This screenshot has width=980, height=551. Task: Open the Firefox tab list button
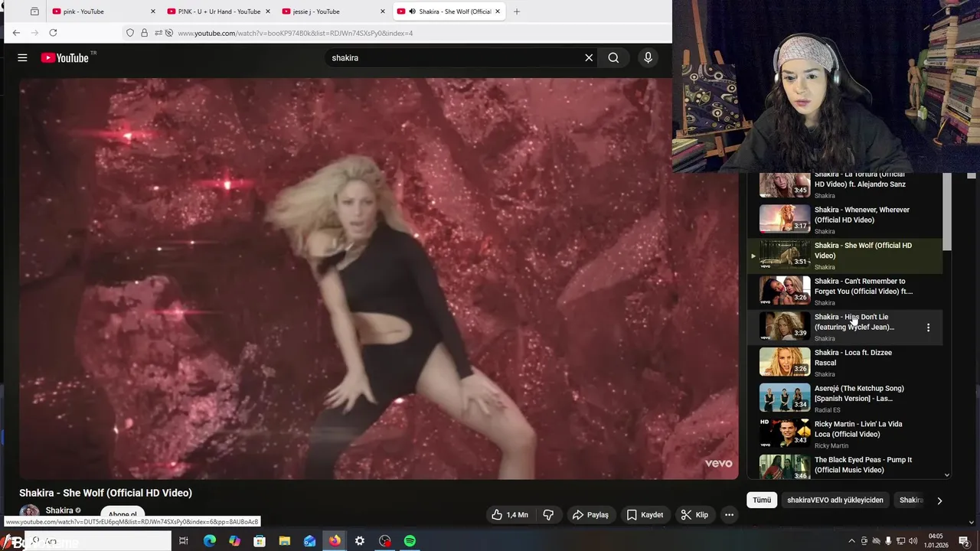(x=34, y=11)
